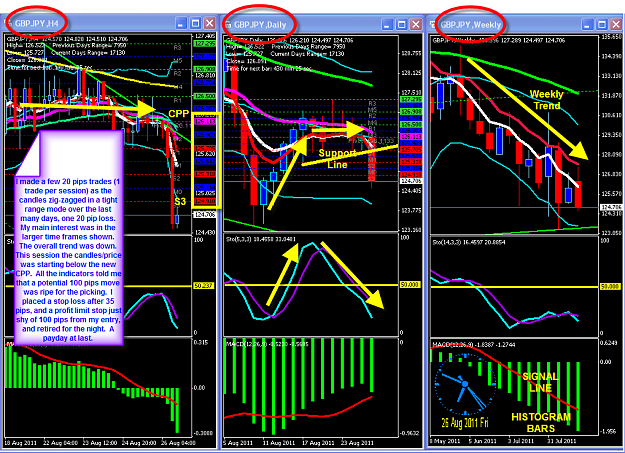Image resolution: width=625 pixels, height=453 pixels.
Task: Click the 31 Jul 2011 date axis label
Action: pos(562,441)
